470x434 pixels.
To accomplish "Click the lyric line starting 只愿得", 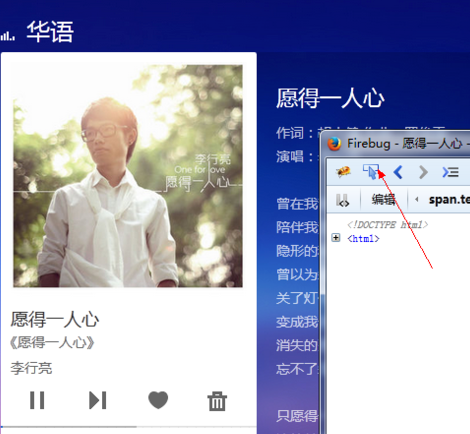I will [x=297, y=416].
